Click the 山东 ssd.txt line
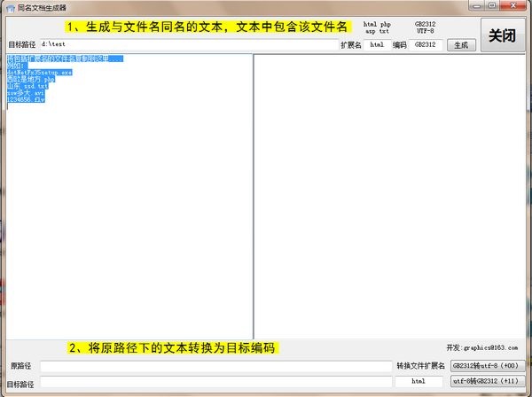This screenshot has height=397, width=532. click(x=27, y=86)
